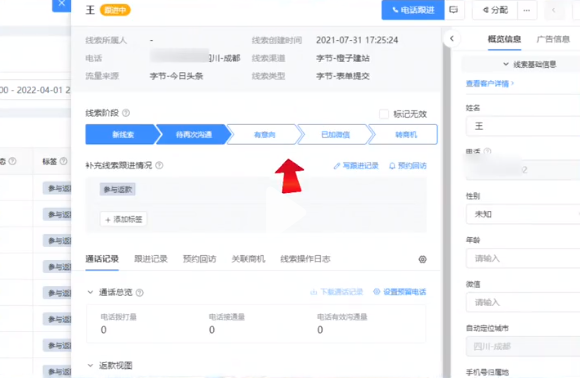Viewport: 580px width, 378px height.
Task: Click the 线索创建时间 value 2021-07-31 17:25:24
Action: (x=357, y=40)
